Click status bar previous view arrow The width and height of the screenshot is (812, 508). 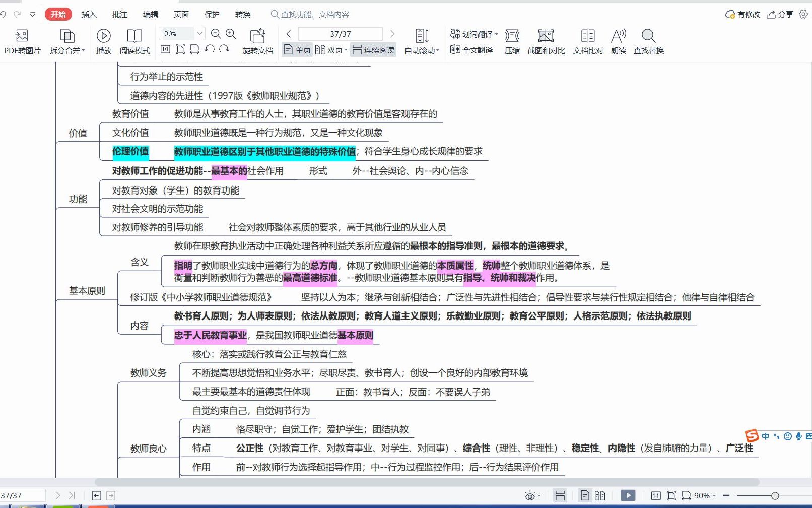(97, 495)
